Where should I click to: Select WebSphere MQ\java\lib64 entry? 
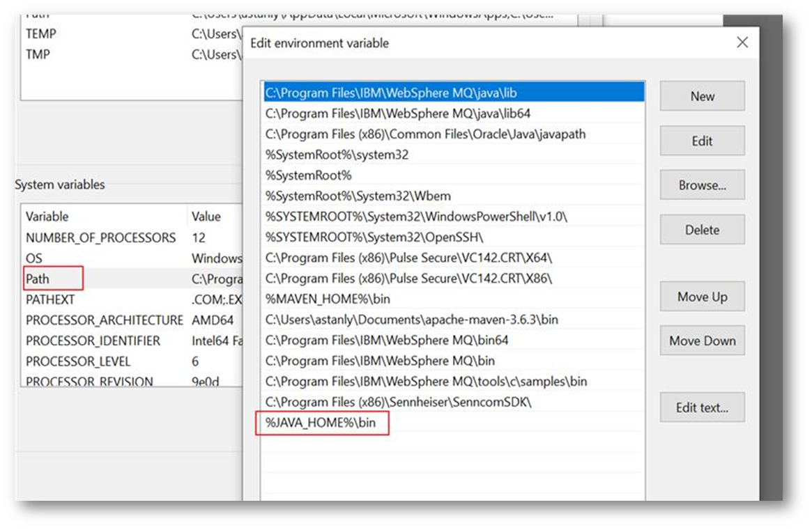tap(397, 113)
